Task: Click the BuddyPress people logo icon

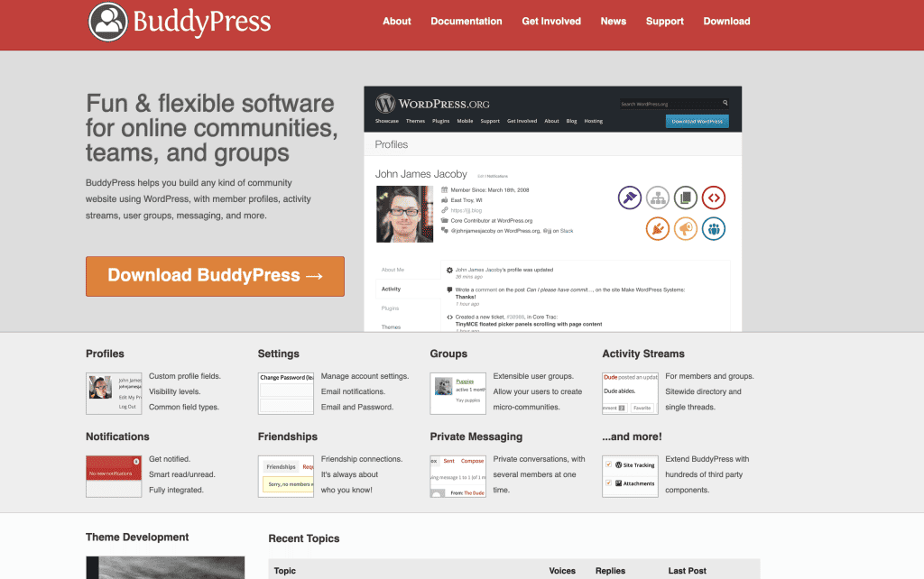Action: 107,21
